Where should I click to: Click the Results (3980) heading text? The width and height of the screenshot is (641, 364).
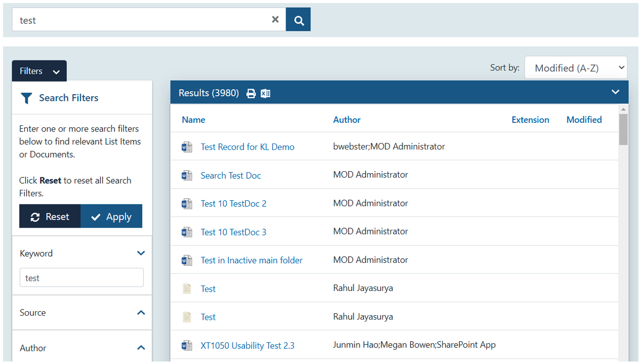[209, 93]
